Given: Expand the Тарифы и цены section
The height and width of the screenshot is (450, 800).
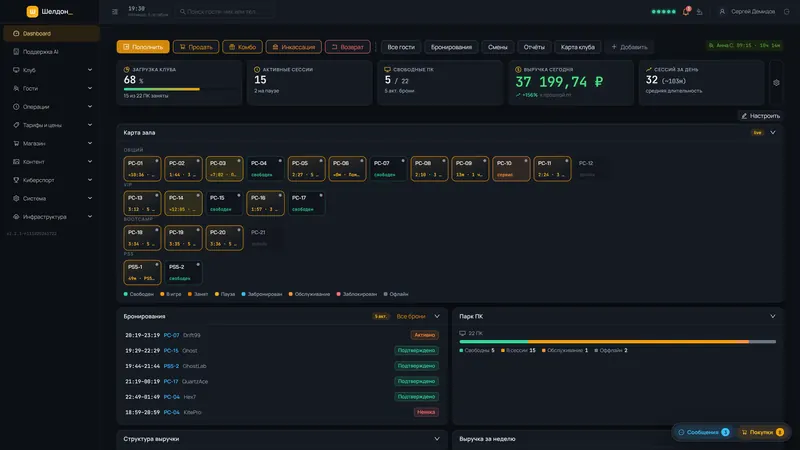Looking at the screenshot, I should pyautogui.click(x=51, y=126).
